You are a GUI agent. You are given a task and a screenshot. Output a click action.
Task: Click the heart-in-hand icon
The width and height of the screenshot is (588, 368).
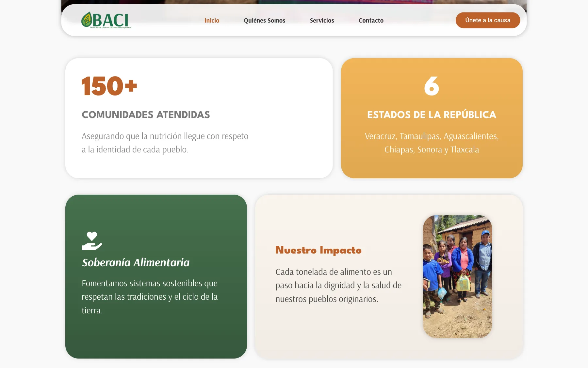coord(92,241)
